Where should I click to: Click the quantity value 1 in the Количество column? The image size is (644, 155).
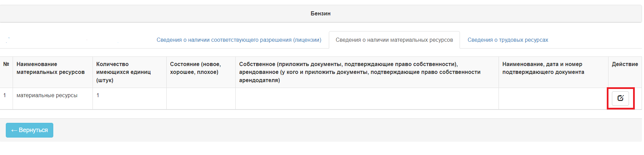click(x=98, y=95)
